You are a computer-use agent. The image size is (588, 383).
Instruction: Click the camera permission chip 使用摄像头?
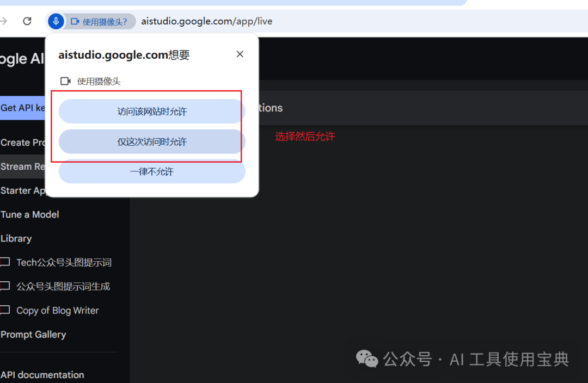(99, 22)
